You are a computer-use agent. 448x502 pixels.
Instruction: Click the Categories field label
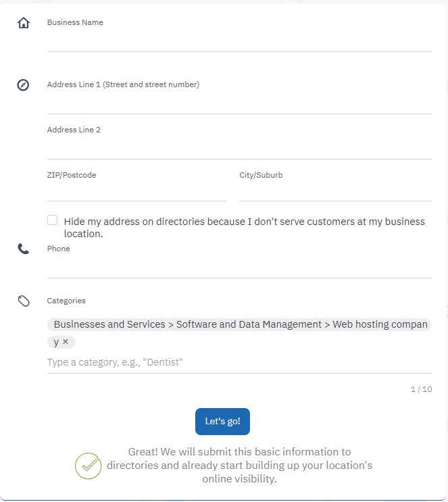tap(66, 301)
